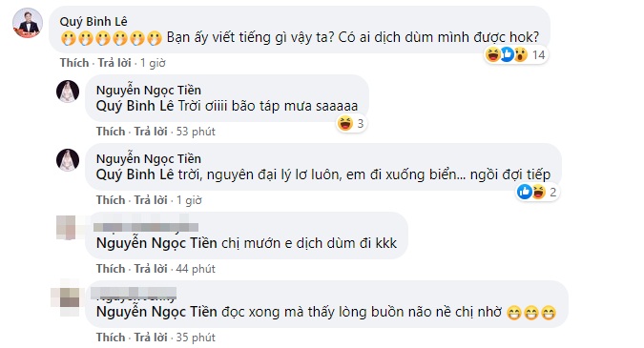Open the 53 phút timestamp link
This screenshot has width=644, height=348.
tap(196, 132)
